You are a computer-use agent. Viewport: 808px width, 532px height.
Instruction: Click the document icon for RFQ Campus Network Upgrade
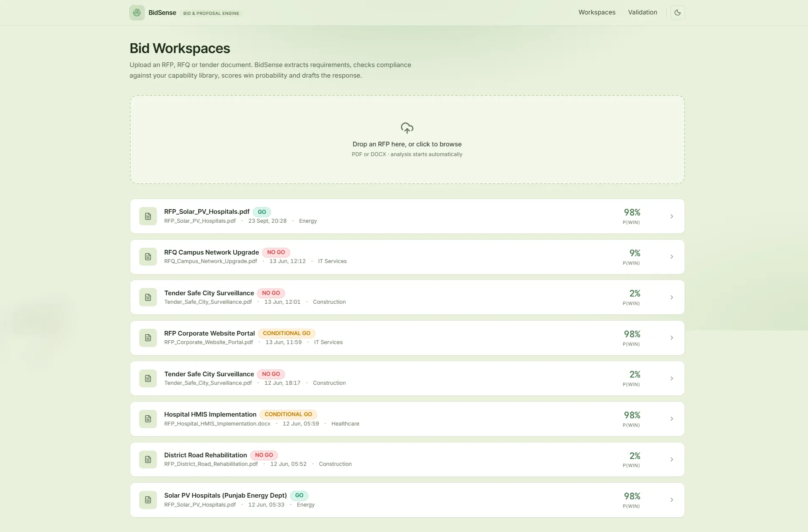tap(148, 257)
